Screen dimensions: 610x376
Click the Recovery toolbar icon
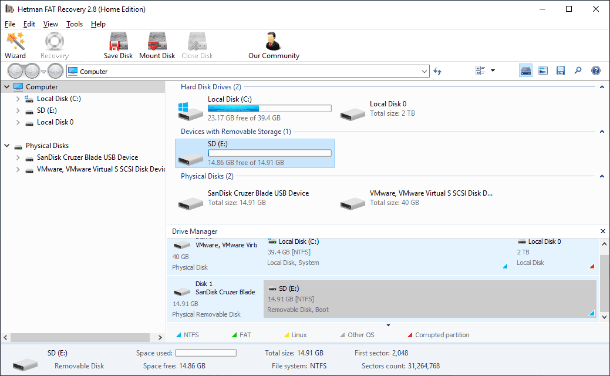pyautogui.click(x=54, y=45)
